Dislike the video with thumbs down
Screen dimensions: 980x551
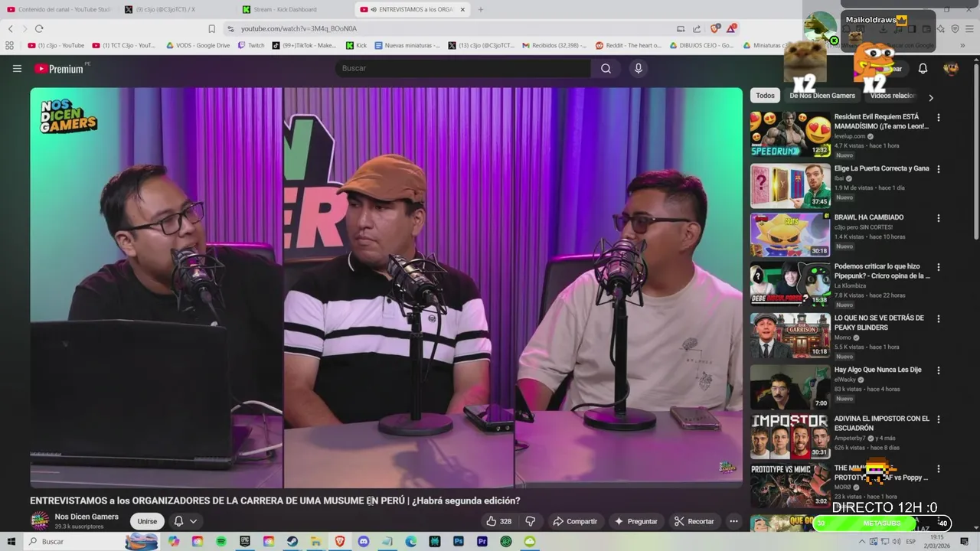(x=530, y=521)
